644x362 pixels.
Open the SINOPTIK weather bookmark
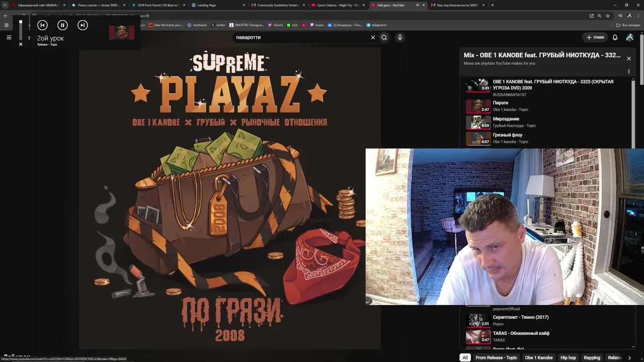click(247, 25)
